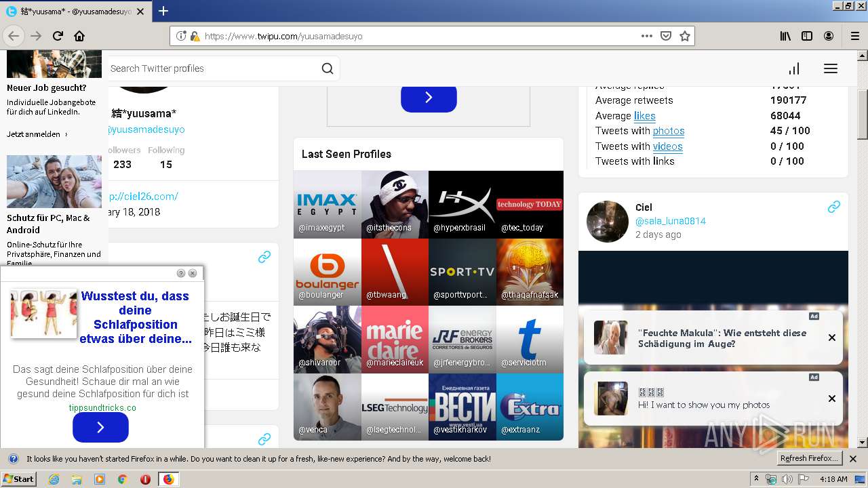Open the @hyperxbrasil profile thumbnail
The height and width of the screenshot is (488, 868).
(x=462, y=205)
